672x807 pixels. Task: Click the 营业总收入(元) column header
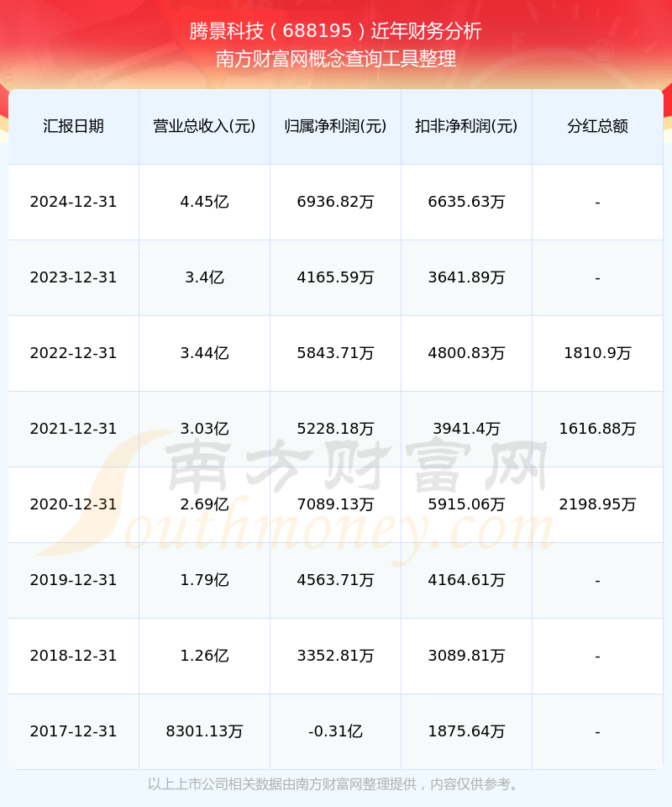coord(204,126)
